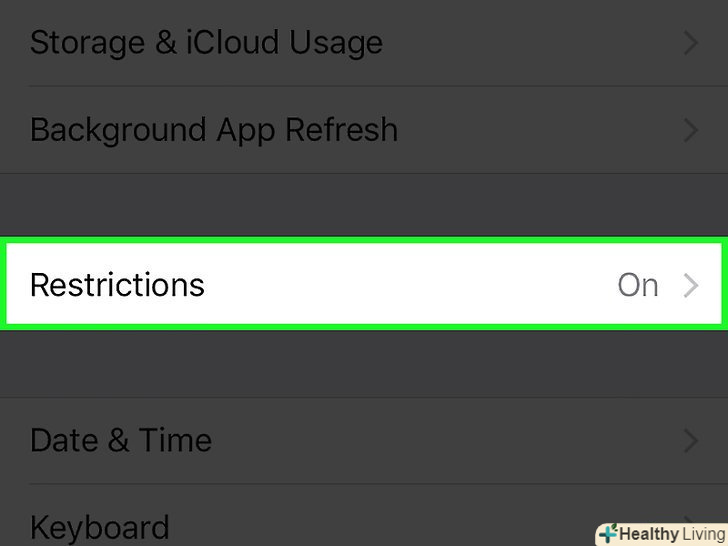Click the green plus Healthy Living icon

(x=607, y=534)
